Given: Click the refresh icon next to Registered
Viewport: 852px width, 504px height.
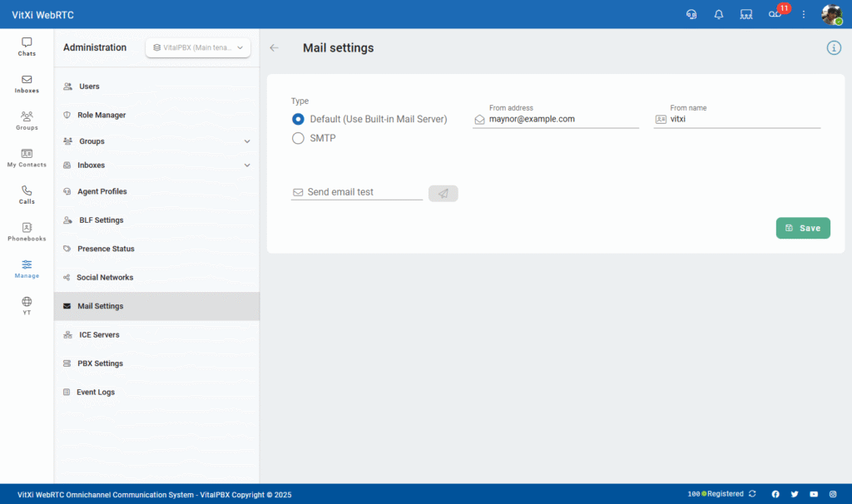Looking at the screenshot, I should click(753, 494).
